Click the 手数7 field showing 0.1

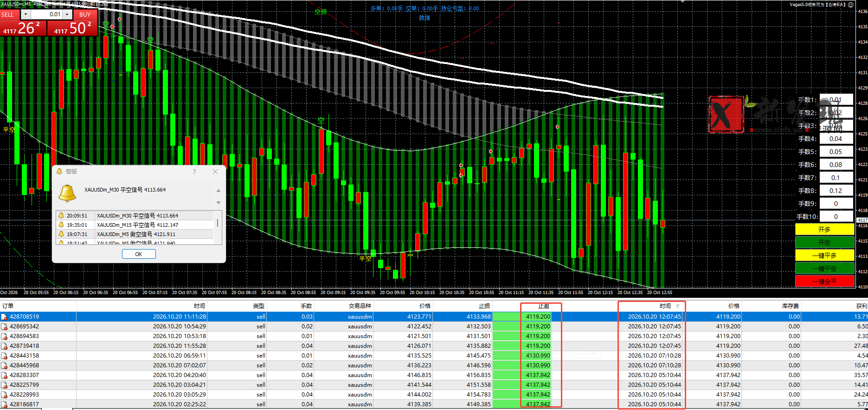(x=836, y=178)
